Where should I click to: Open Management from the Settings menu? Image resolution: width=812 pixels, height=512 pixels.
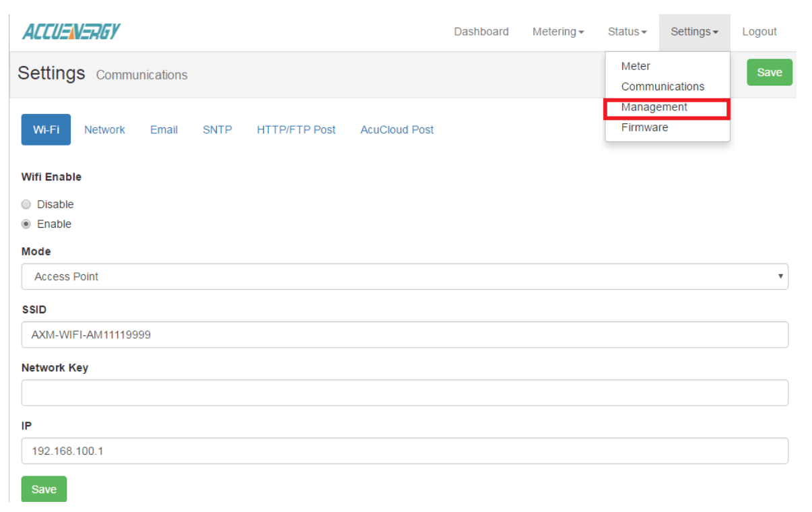[x=654, y=107]
